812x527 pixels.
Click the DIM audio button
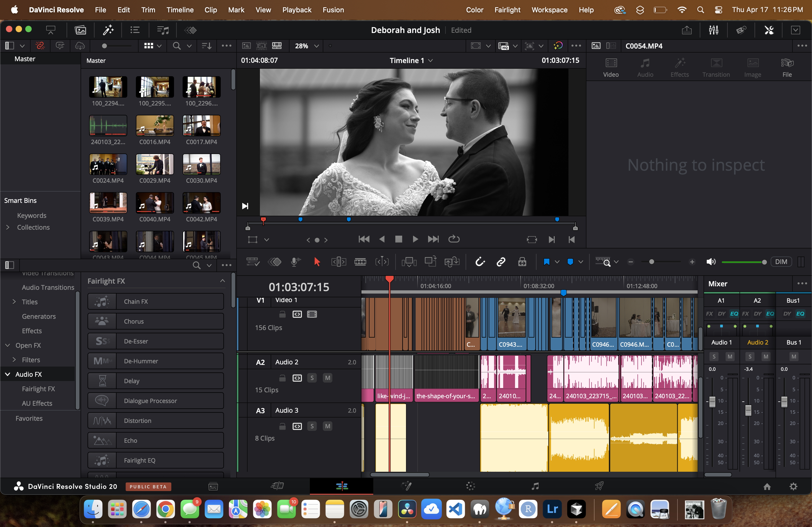point(781,262)
